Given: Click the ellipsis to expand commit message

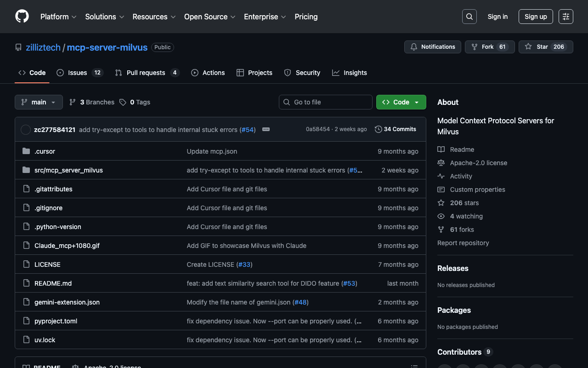Looking at the screenshot, I should tap(266, 129).
